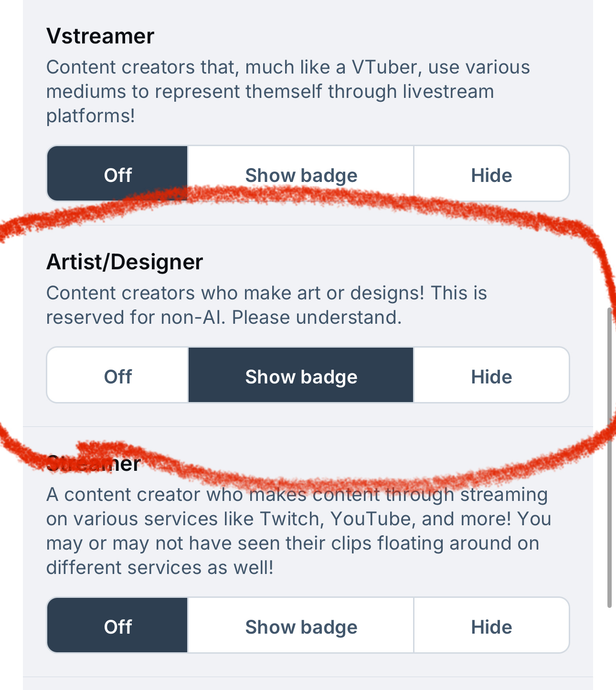Pick Hide under the Streamer section
Image resolution: width=616 pixels, height=690 pixels.
point(491,626)
